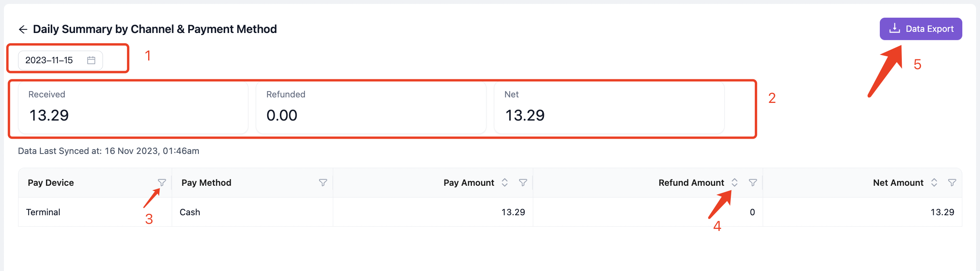Click the Data Export button
Image resolution: width=980 pixels, height=271 pixels.
(921, 29)
